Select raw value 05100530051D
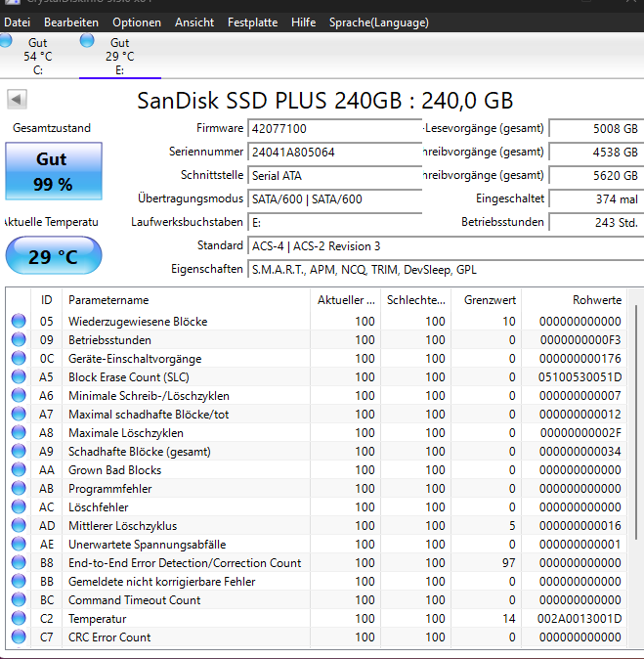644x659 pixels. [x=580, y=377]
